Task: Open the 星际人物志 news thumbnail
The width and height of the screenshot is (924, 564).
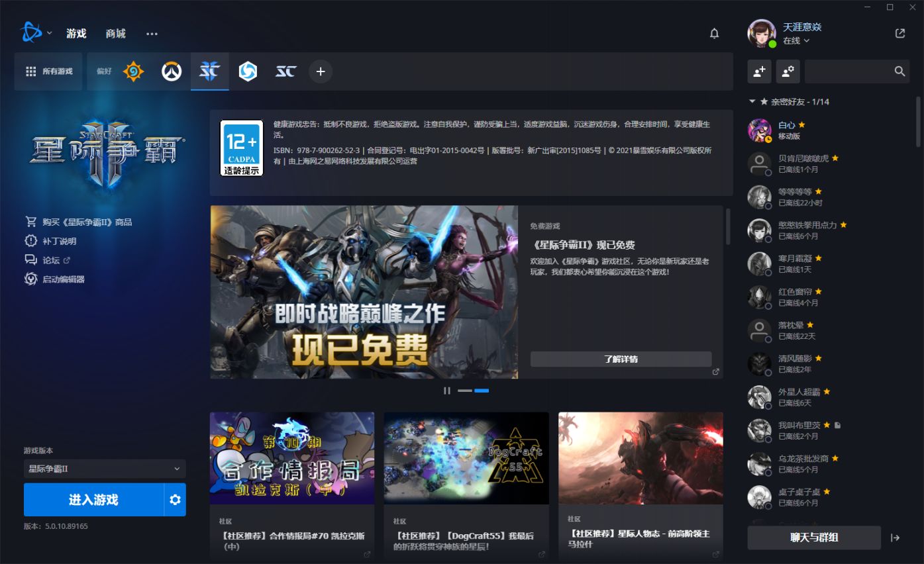Action: (641, 458)
